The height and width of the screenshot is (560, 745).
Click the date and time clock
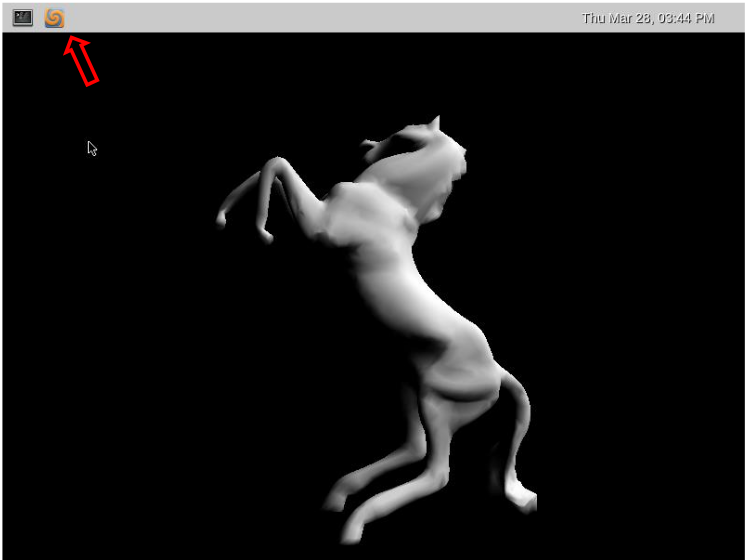(647, 18)
